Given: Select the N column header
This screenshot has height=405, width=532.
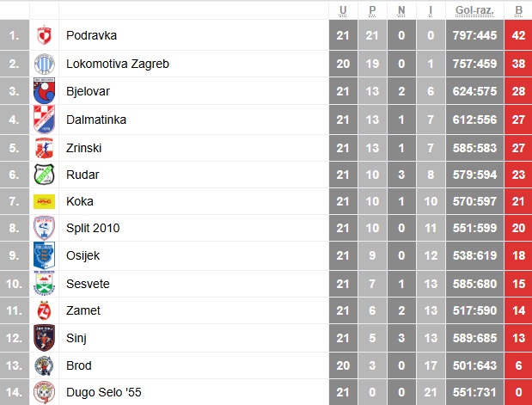Looking at the screenshot, I should click(401, 10).
